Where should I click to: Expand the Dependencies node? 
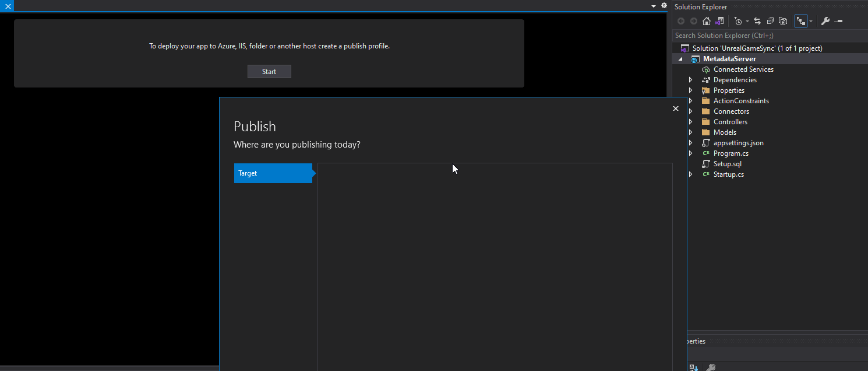click(x=689, y=79)
